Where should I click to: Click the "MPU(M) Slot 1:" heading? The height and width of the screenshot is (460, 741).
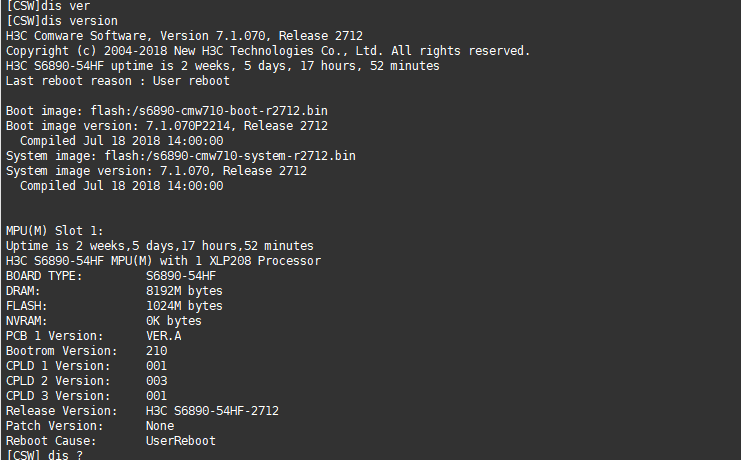pos(54,231)
